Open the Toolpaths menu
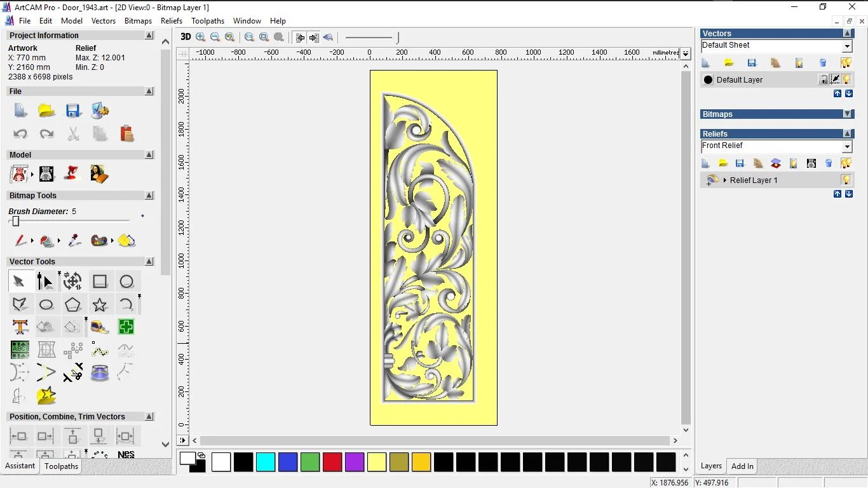This screenshot has width=868, height=488. [x=207, y=21]
